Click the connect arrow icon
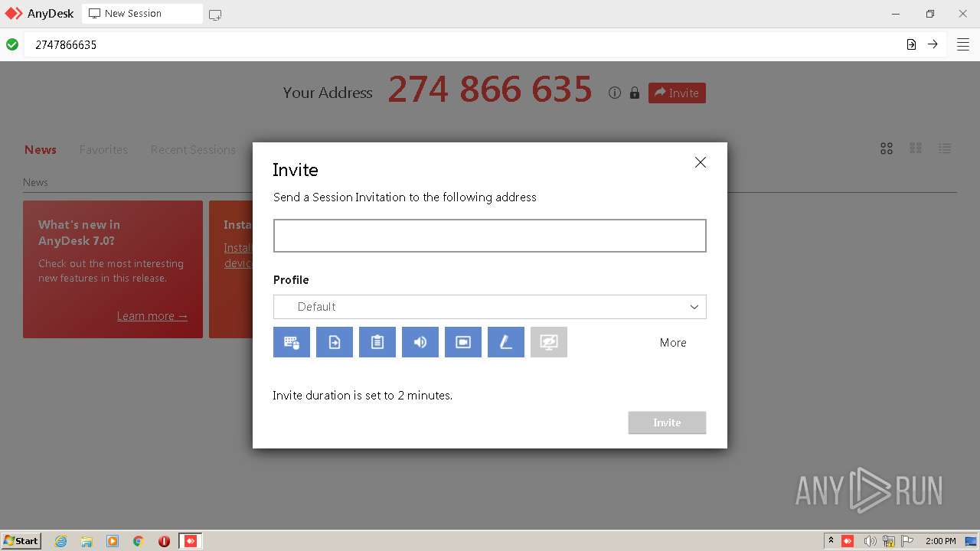980x551 pixels. pos(933,44)
